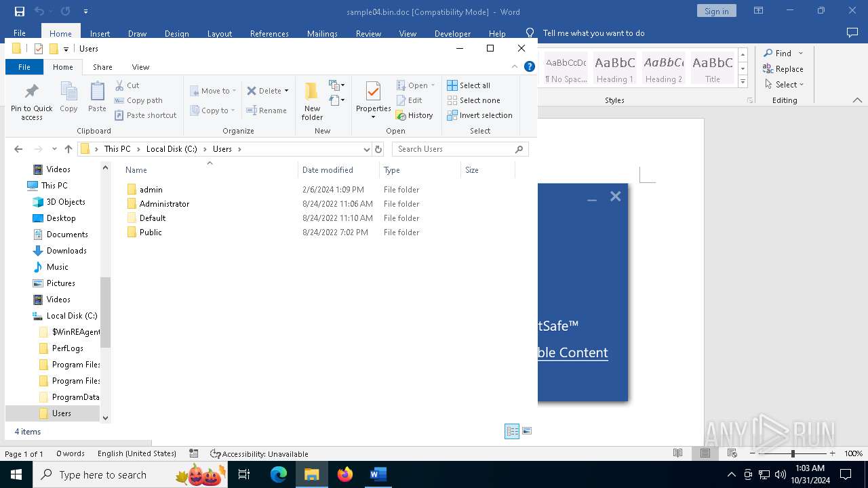Screen dimensions: 868x488
Task: Switch Word to Print Layout view
Action: (705, 453)
